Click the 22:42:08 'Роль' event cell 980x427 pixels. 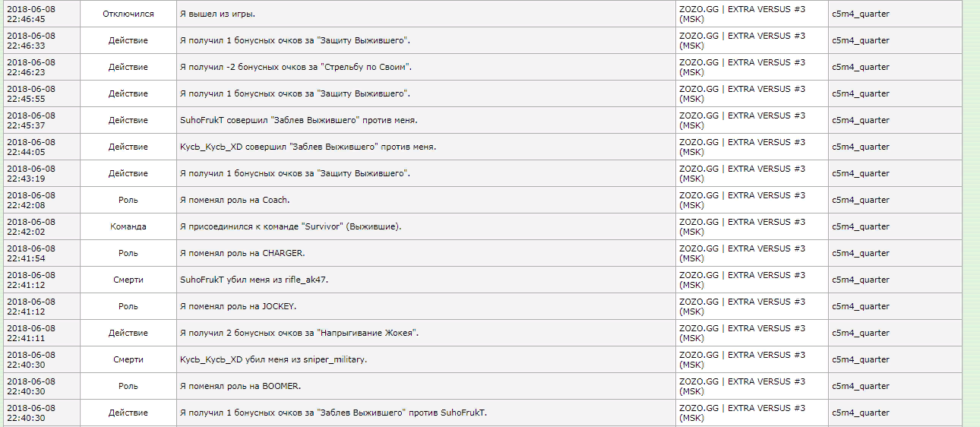[x=128, y=200]
